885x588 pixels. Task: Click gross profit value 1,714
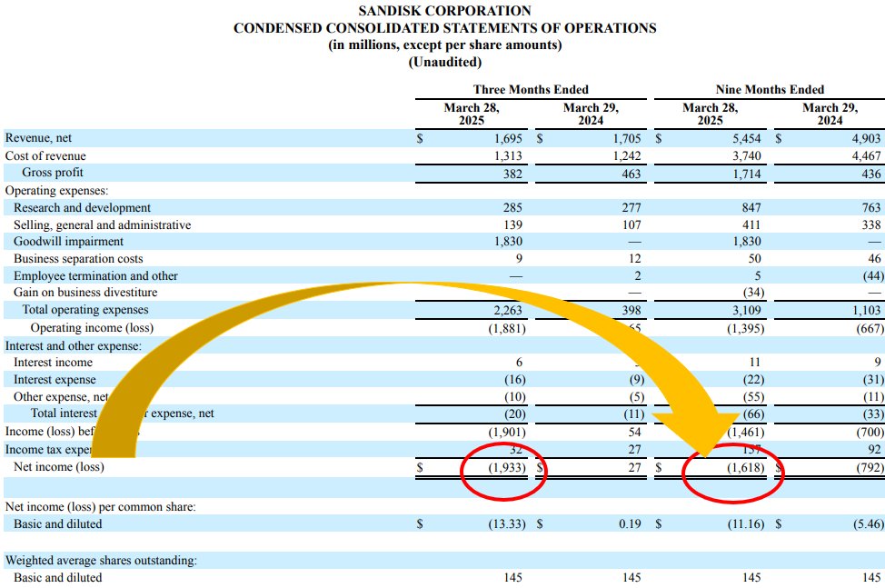pyautogui.click(x=747, y=174)
